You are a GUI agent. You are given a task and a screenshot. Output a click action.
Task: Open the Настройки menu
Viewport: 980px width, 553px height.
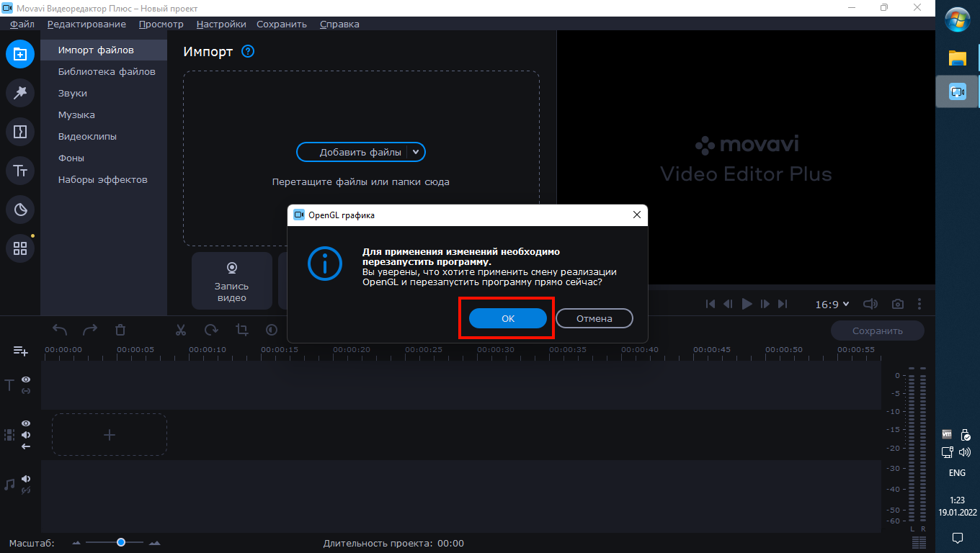click(x=220, y=24)
